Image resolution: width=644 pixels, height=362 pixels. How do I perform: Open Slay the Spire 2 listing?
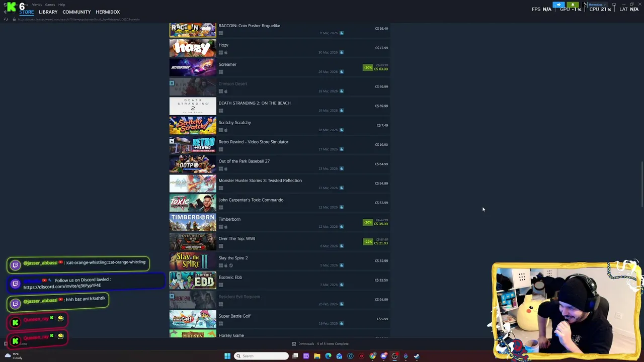279,261
